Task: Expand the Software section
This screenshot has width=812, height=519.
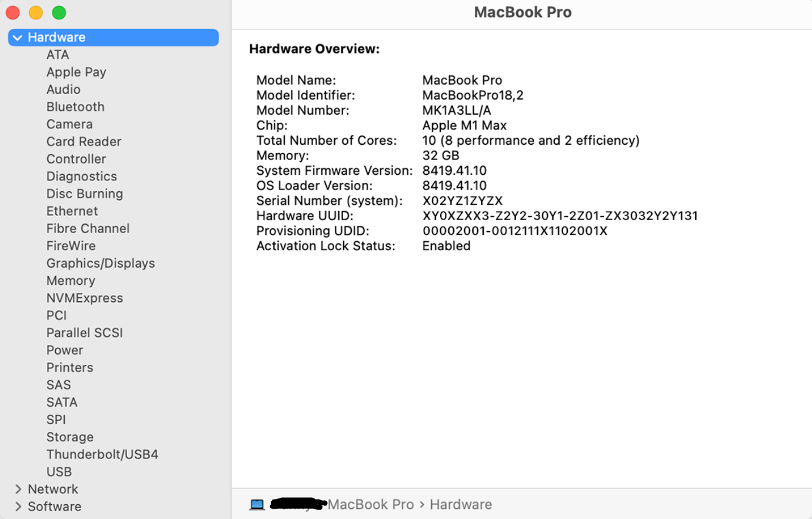Action: (x=18, y=507)
